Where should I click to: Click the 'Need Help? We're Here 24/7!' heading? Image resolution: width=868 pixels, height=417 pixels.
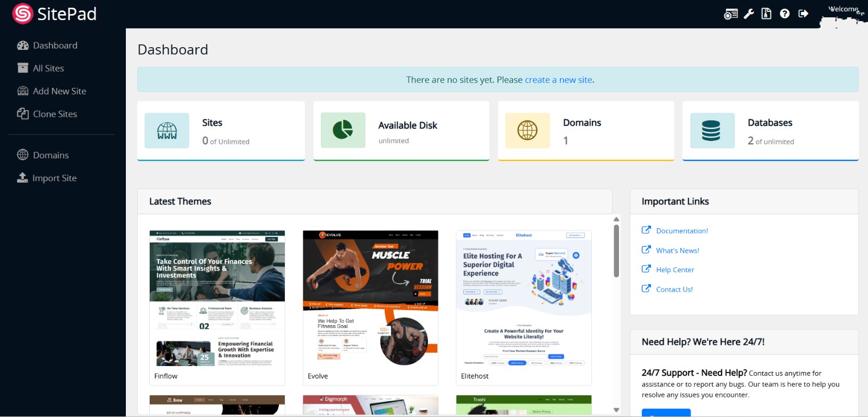(703, 342)
